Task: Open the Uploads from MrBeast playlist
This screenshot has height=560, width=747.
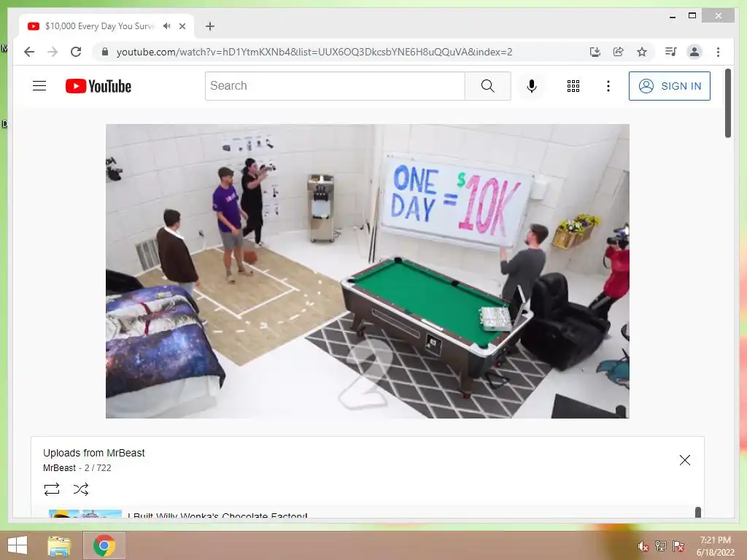Action: (x=94, y=453)
